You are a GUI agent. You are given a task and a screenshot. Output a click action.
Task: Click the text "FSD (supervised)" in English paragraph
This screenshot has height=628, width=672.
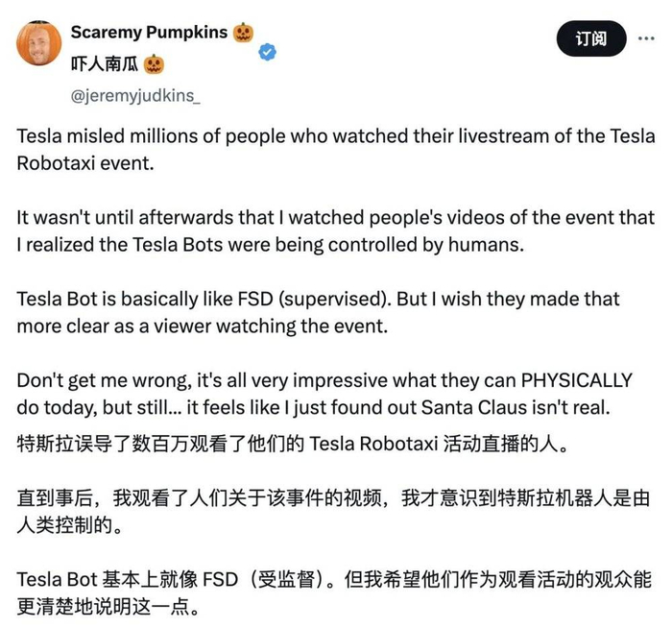pyautogui.click(x=300, y=300)
